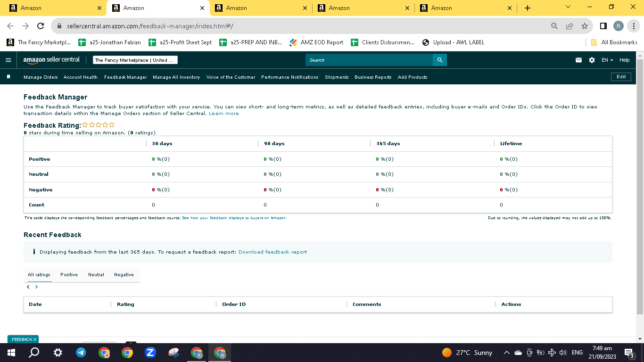Open Upload - AWL LABEL bookmark
644x362 pixels.
(453, 42)
